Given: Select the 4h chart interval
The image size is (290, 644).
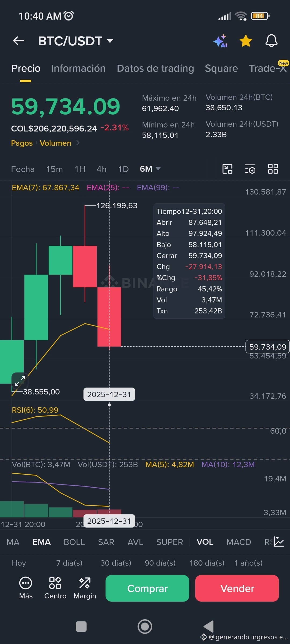Looking at the screenshot, I should [x=102, y=169].
